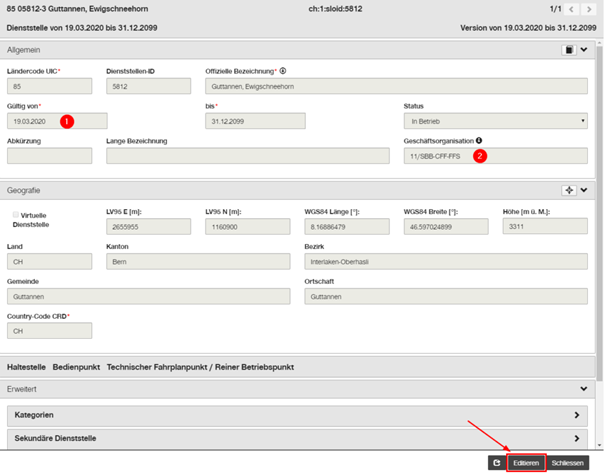Viewport: 605px width, 473px height.
Task: Open the Status dropdown
Action: pos(495,121)
